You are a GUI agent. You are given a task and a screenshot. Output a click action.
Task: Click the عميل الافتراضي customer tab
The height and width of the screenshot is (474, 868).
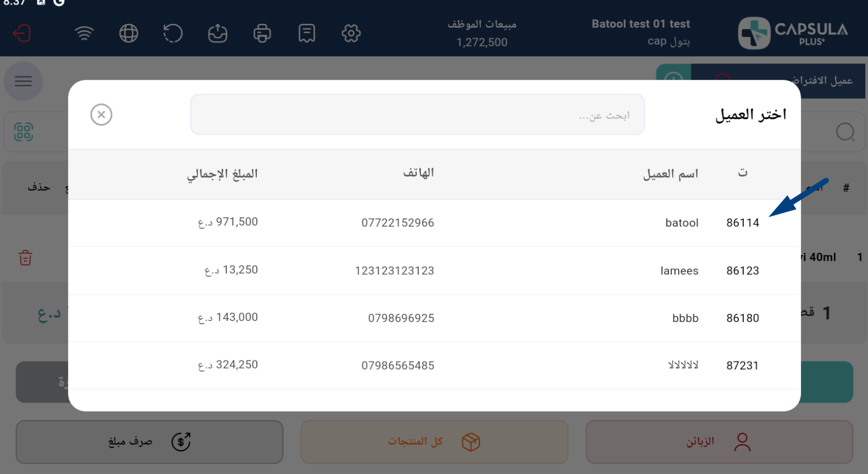click(778, 81)
